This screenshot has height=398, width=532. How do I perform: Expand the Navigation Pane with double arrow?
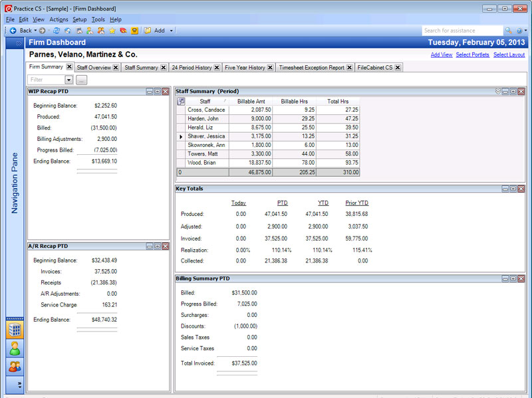[19, 43]
